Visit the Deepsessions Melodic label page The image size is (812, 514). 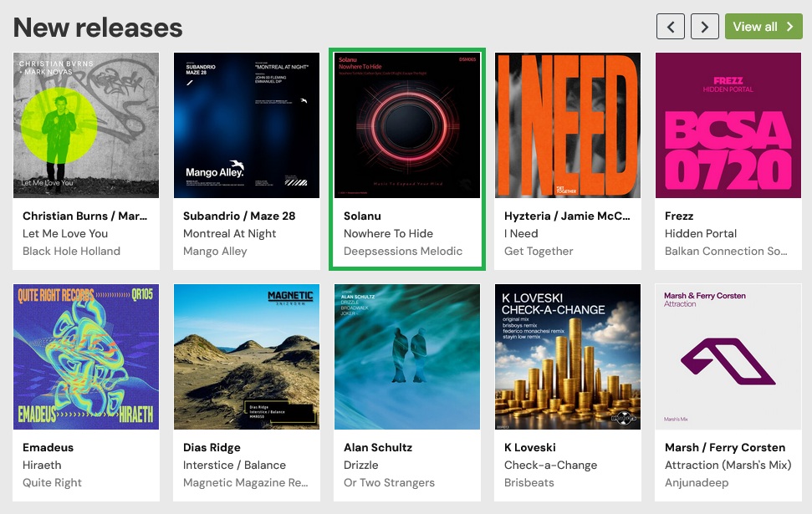pos(402,251)
